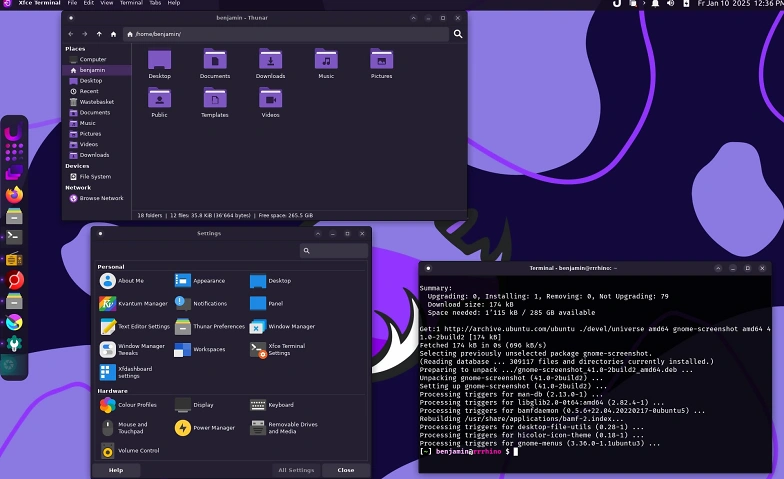Open the Help menu in top panel
This screenshot has height=479, width=784.
point(174,3)
